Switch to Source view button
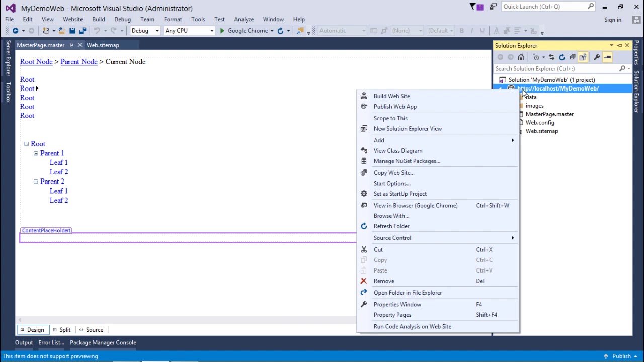This screenshot has width=644, height=362. [x=91, y=330]
